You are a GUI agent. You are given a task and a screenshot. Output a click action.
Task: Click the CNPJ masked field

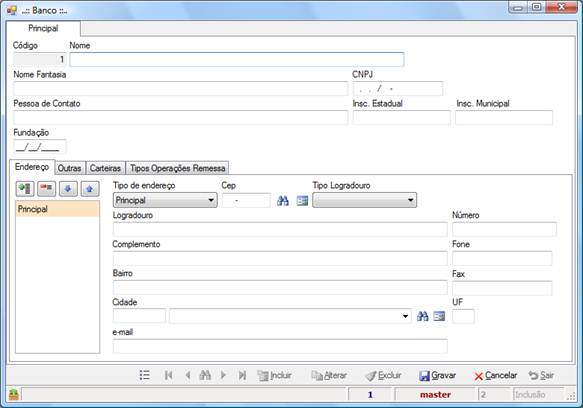coord(398,89)
